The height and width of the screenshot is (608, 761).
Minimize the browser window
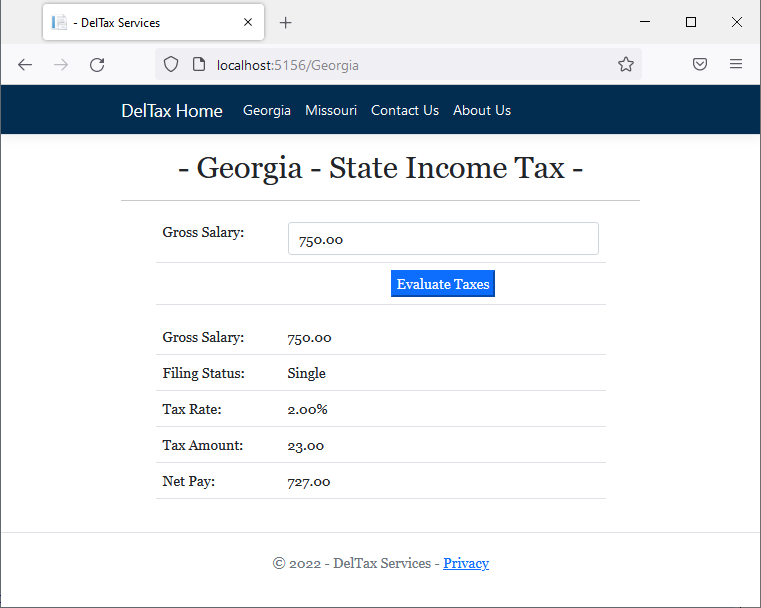pos(645,22)
